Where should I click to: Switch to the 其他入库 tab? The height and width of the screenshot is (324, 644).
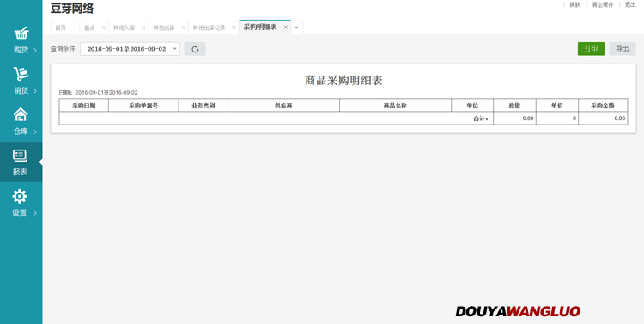(x=124, y=28)
